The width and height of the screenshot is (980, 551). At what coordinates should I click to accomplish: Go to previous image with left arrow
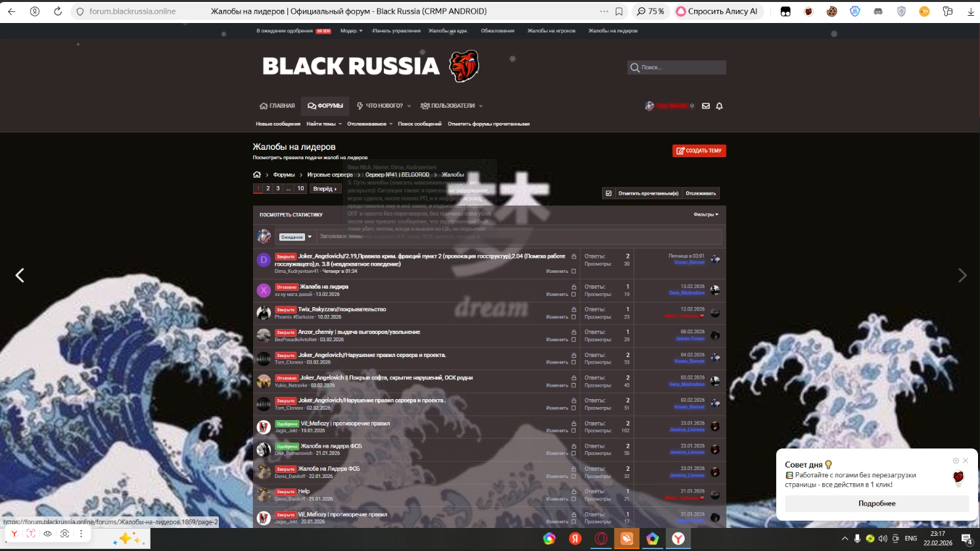[x=20, y=275]
